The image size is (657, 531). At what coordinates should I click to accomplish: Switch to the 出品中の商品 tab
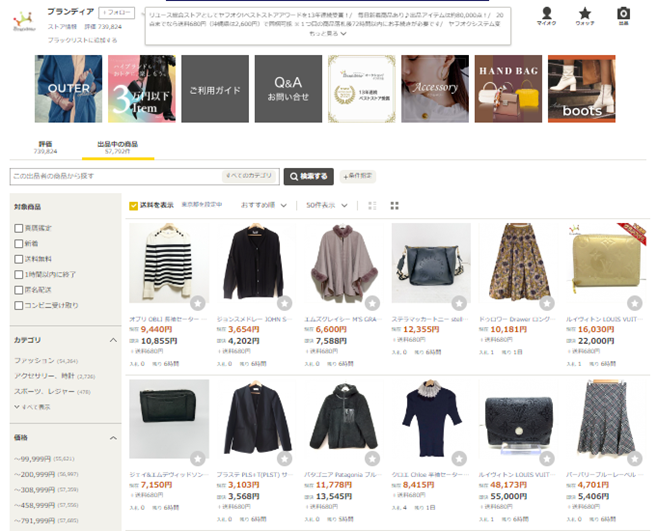tap(118, 147)
